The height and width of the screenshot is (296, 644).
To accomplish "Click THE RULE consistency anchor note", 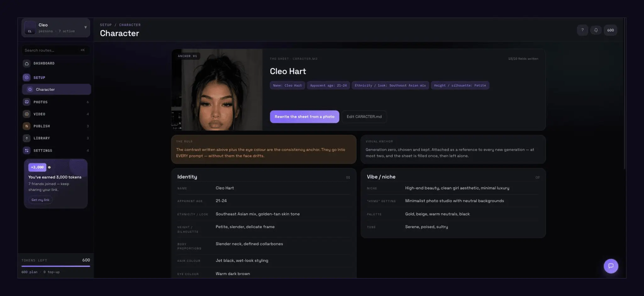I will 264,149.
